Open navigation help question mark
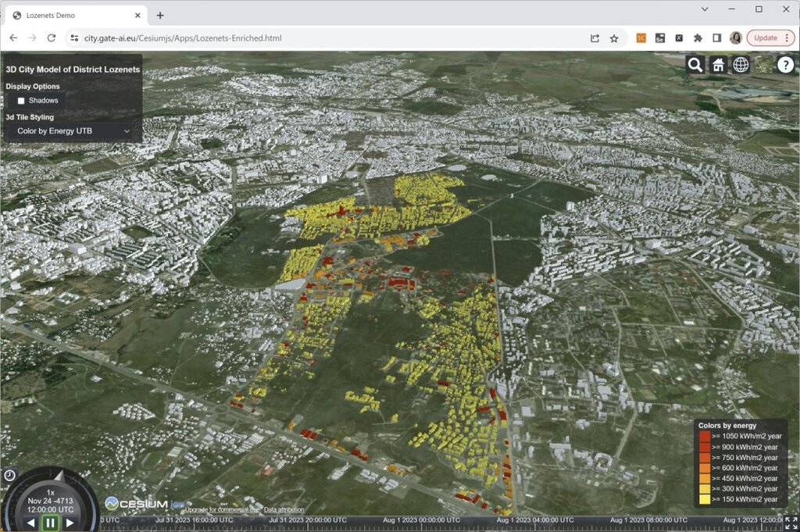This screenshot has width=800, height=532. [786, 66]
